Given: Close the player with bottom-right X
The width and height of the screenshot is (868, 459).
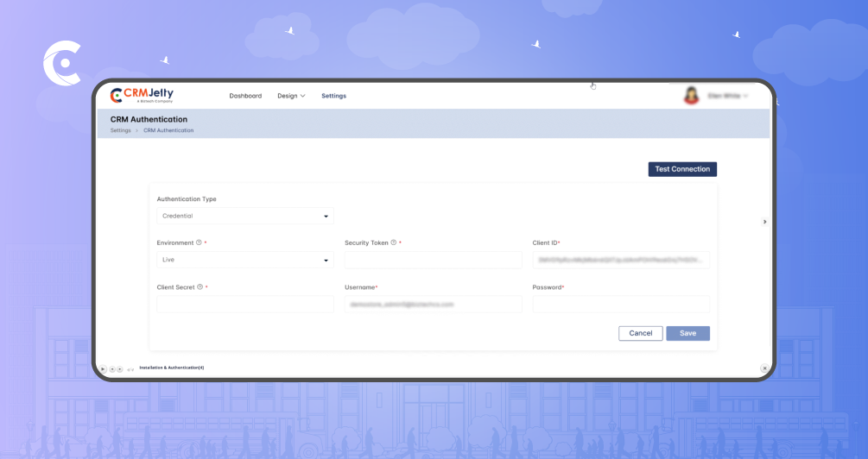Looking at the screenshot, I should tap(764, 368).
